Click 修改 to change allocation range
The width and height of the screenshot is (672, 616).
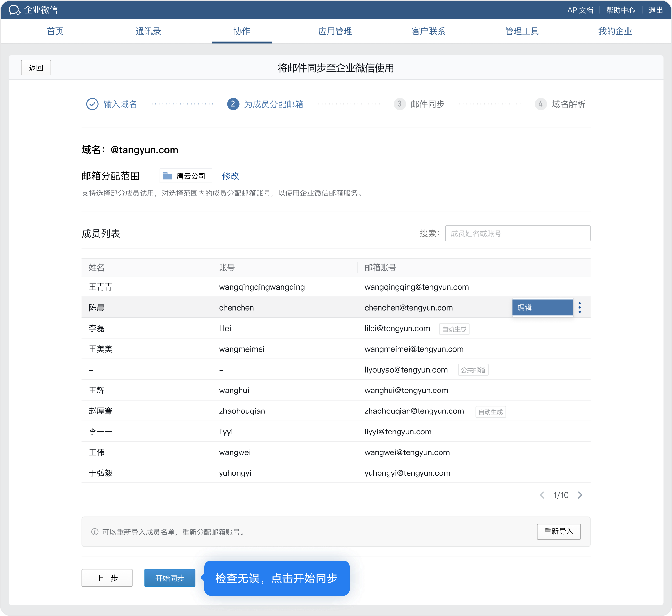[230, 176]
